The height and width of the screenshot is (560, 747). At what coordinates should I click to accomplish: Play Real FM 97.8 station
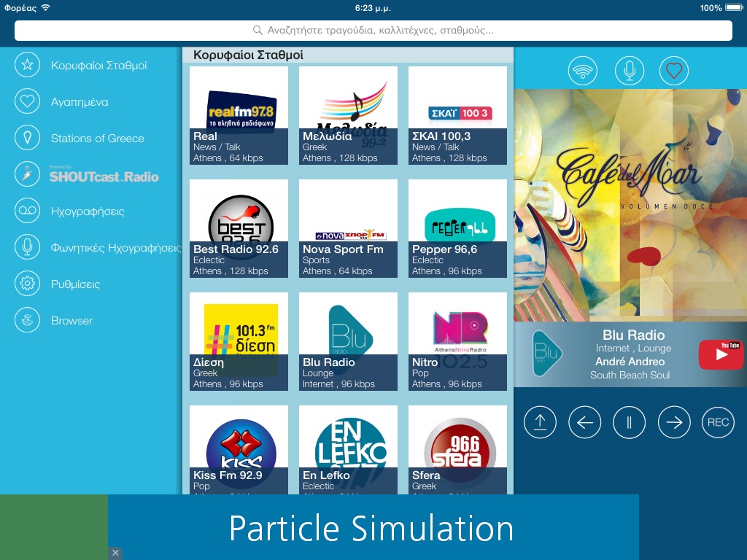(239, 115)
